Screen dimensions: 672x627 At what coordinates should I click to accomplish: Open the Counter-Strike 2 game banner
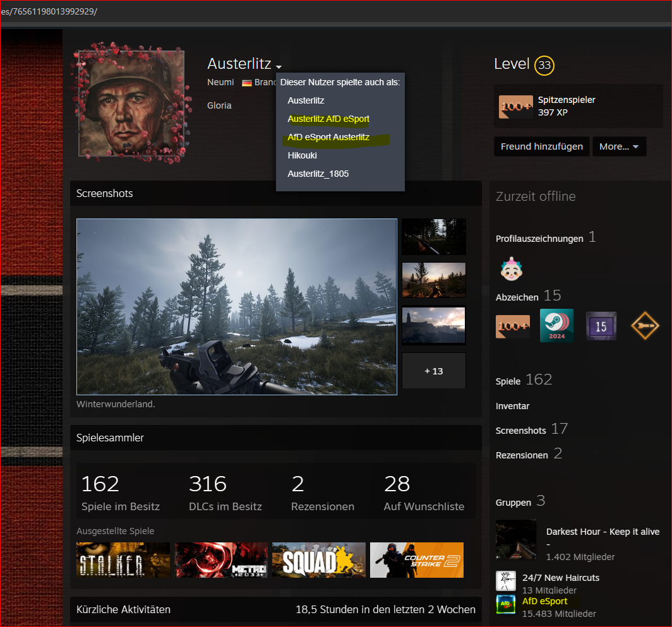pyautogui.click(x=416, y=559)
